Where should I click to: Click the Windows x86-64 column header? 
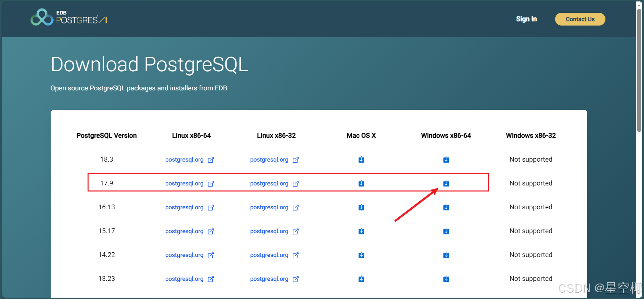(446, 135)
